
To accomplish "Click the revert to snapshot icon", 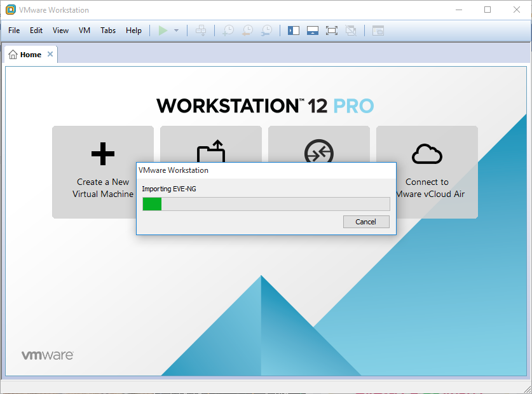I will point(248,31).
